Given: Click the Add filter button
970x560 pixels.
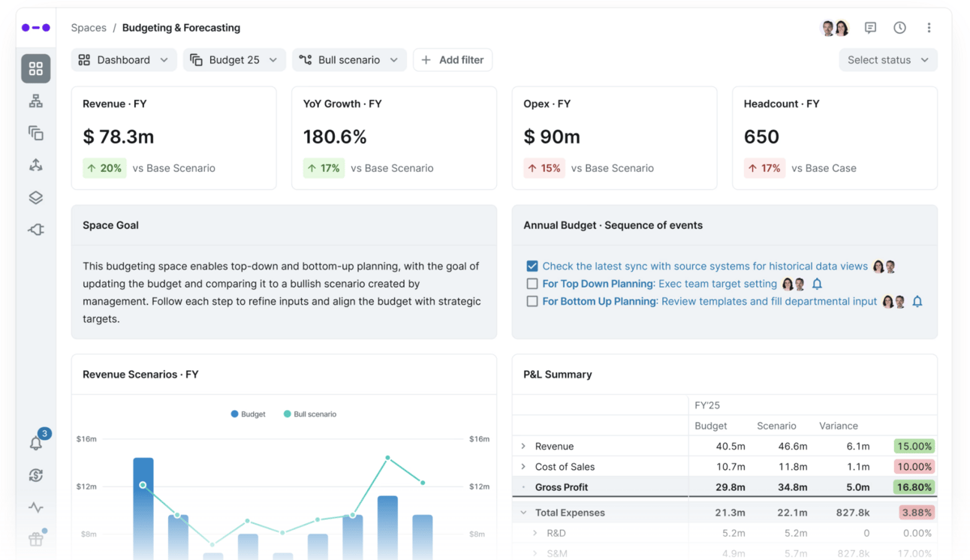Looking at the screenshot, I should click(x=453, y=60).
